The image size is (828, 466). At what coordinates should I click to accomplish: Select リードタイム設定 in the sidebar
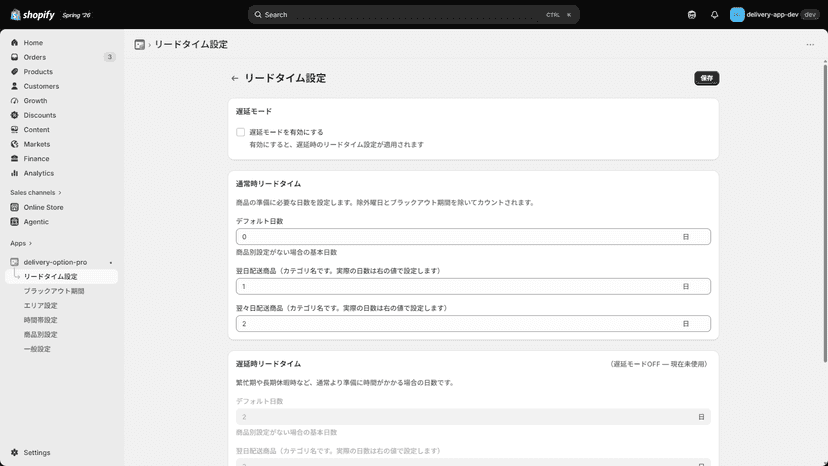point(61,276)
